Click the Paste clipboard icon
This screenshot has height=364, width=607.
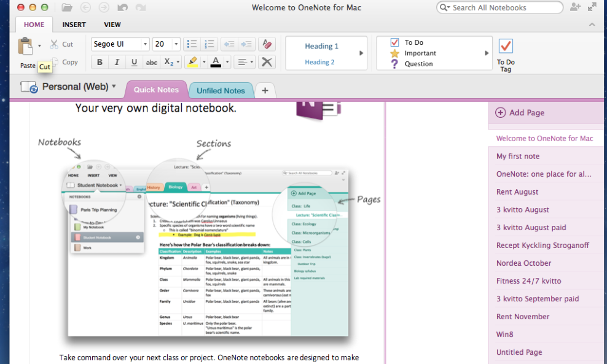26,46
